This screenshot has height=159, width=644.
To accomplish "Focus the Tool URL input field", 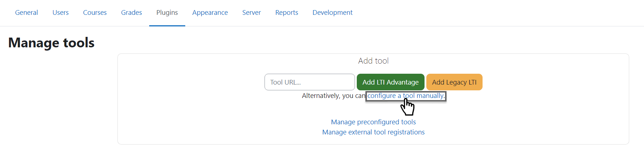I will click(x=309, y=82).
